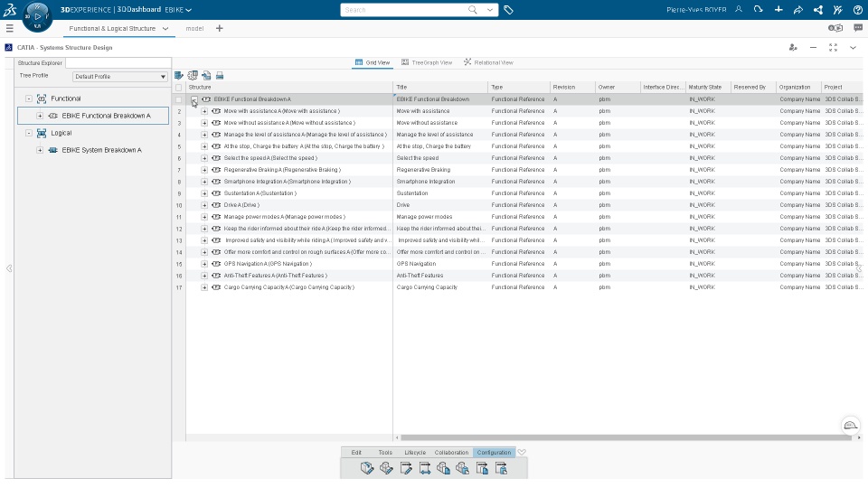
Task: Click the seventh Configuration action bar icon
Action: click(x=482, y=469)
